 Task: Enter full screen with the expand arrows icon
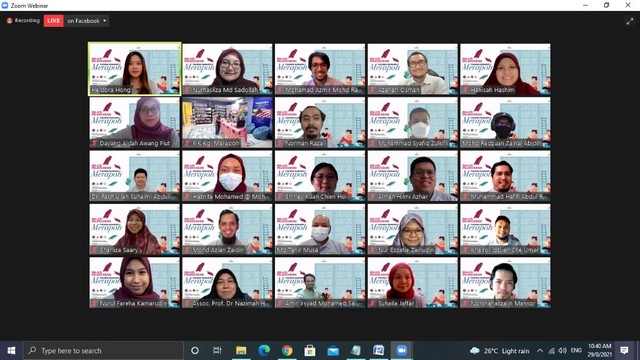click(629, 21)
